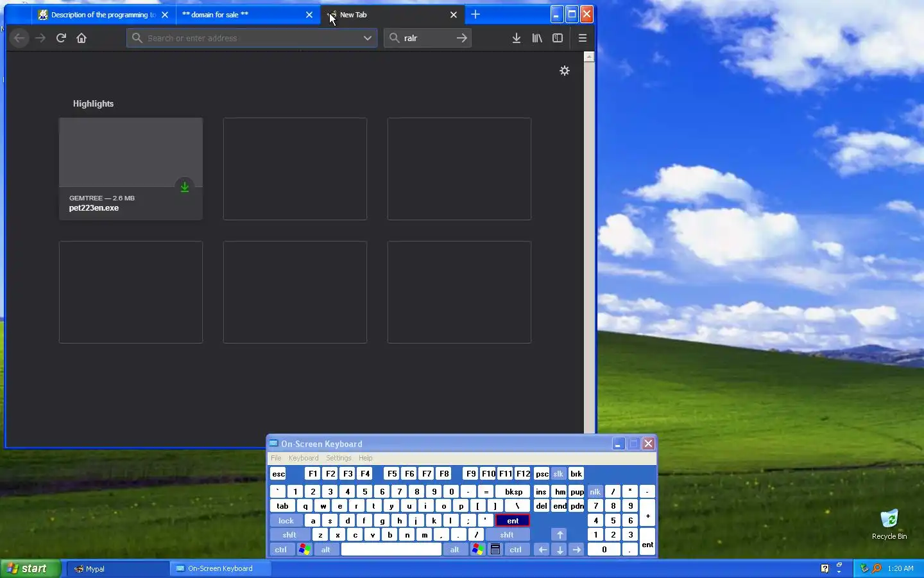Click the magnifier tray icon in taskbar
924x578 pixels.
(x=877, y=568)
